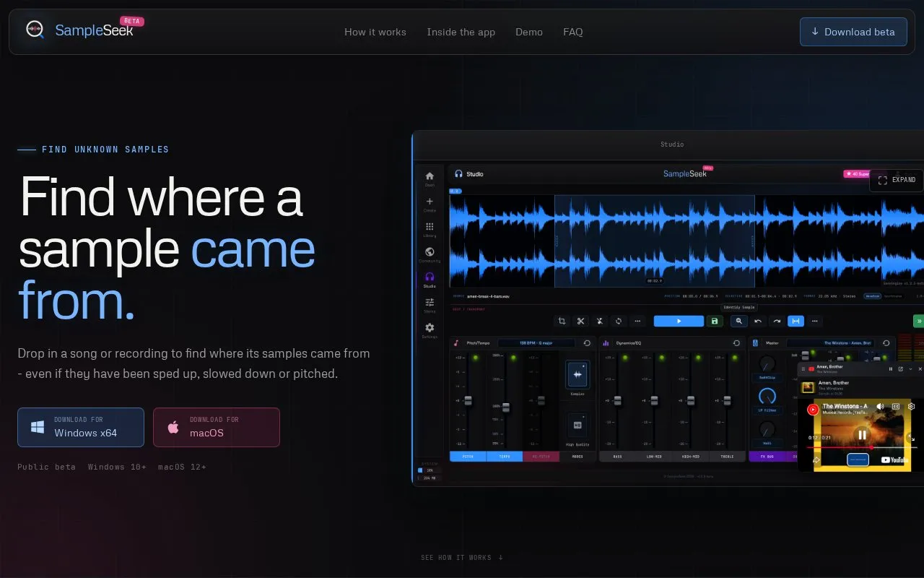Switch to Waveform view toggle

pyautogui.click(x=872, y=296)
